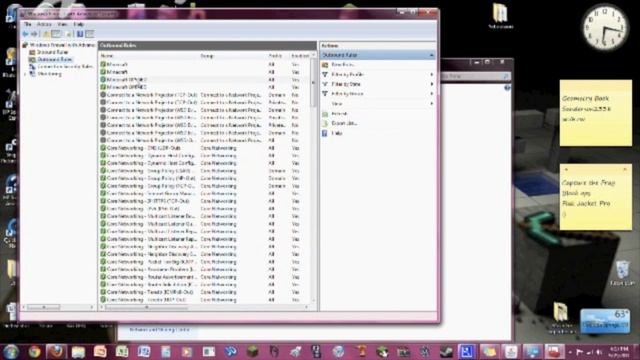Select the Windows Firewall with Advanced Security root node

point(62,45)
